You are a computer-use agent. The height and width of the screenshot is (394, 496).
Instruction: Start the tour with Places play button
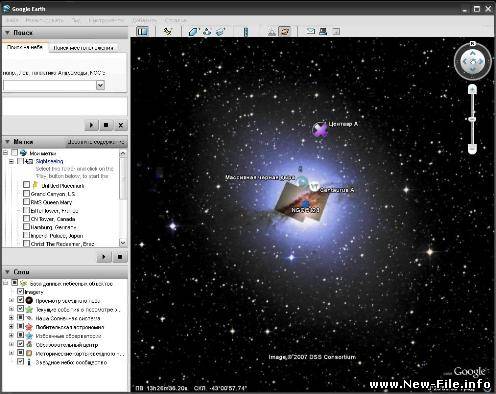pyautogui.click(x=104, y=257)
